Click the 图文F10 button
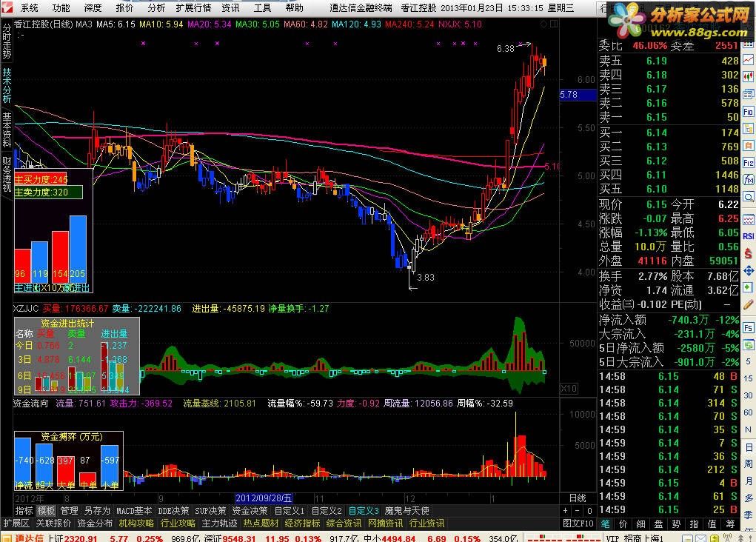 coord(578,523)
